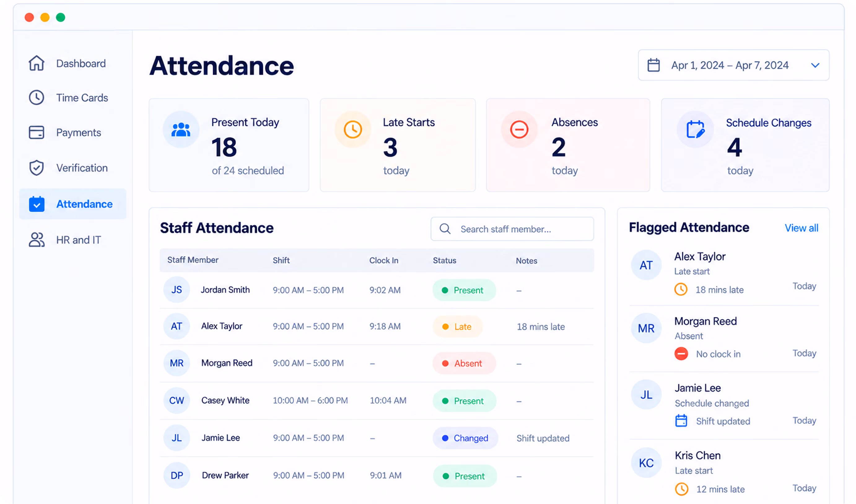Go to Time Cards section
This screenshot has height=504, width=856.
click(72, 98)
